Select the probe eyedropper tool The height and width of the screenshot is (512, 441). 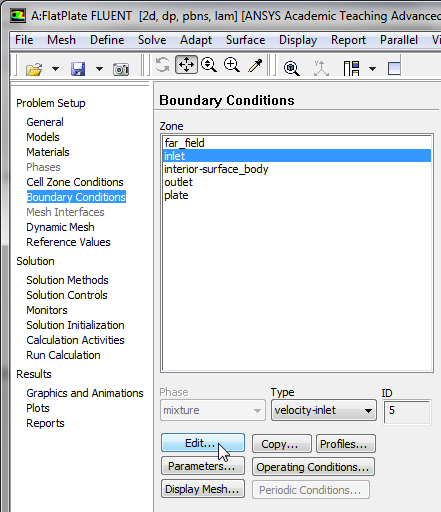[x=255, y=65]
